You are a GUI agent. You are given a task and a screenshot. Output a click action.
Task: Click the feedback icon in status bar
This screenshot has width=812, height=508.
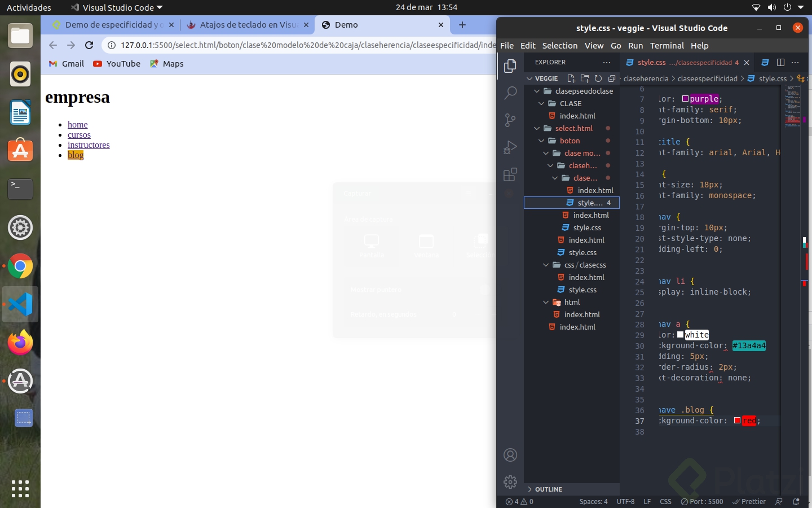(x=779, y=501)
